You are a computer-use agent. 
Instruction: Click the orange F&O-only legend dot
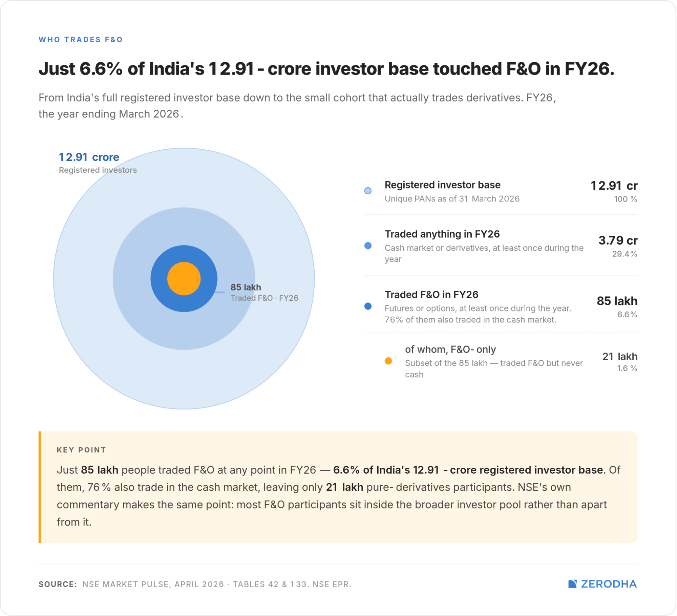click(388, 361)
